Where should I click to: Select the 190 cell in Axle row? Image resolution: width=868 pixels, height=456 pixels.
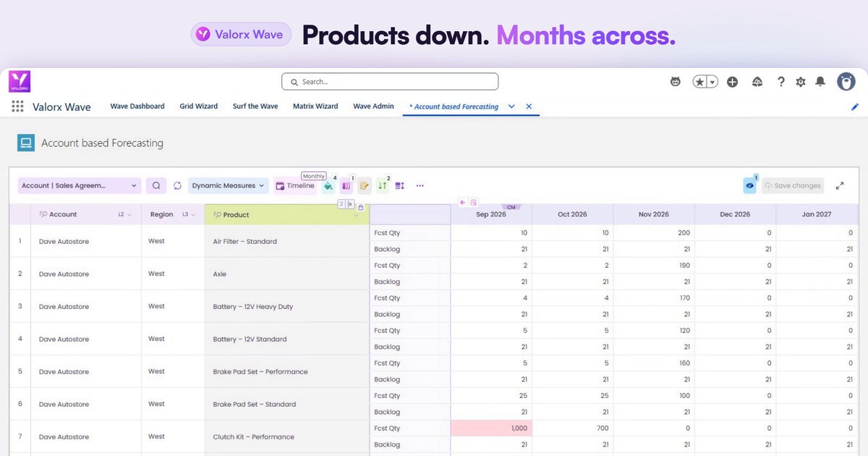click(654, 266)
